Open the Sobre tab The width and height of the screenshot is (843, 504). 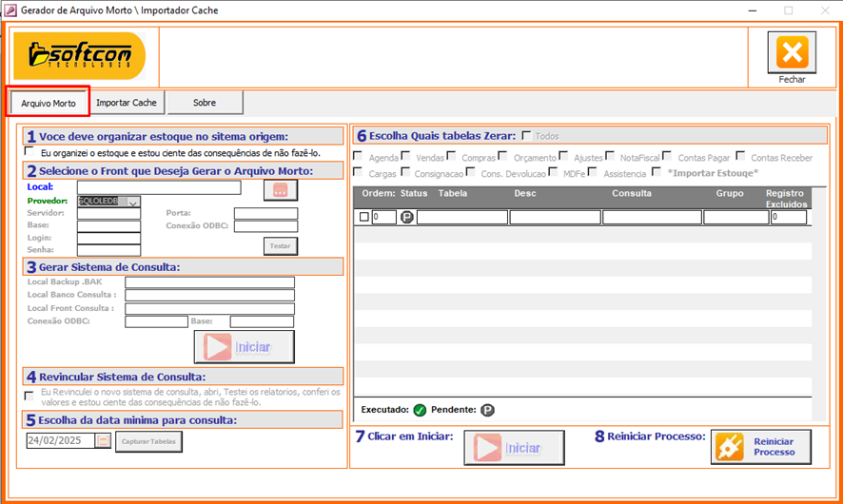(x=205, y=103)
